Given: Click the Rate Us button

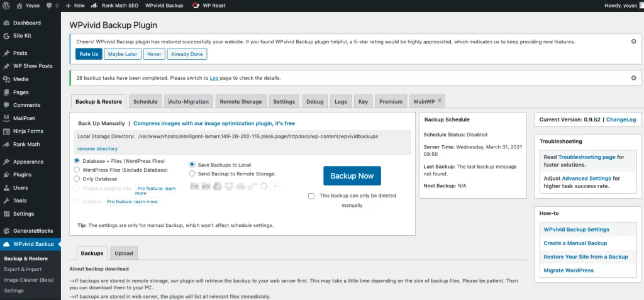Looking at the screenshot, I should 89,54.
